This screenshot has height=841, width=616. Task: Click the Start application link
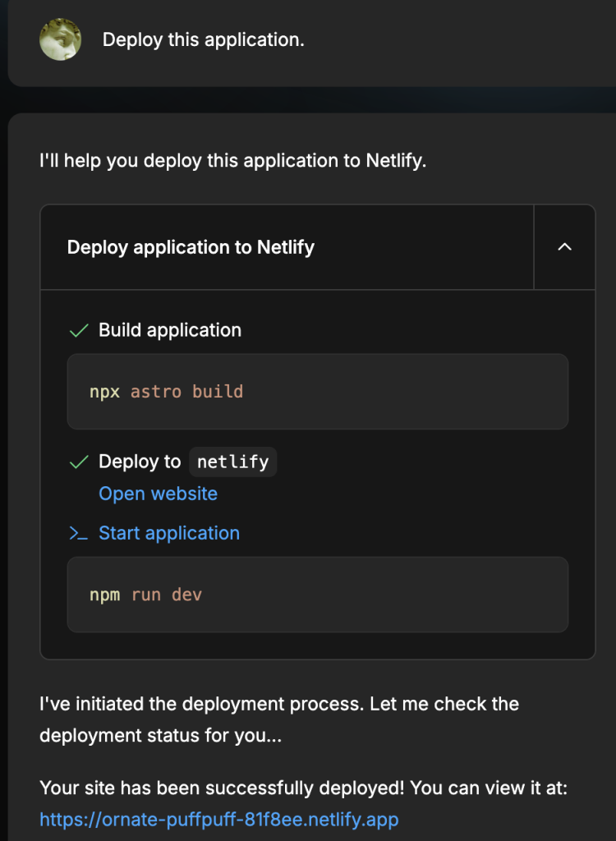coord(169,533)
